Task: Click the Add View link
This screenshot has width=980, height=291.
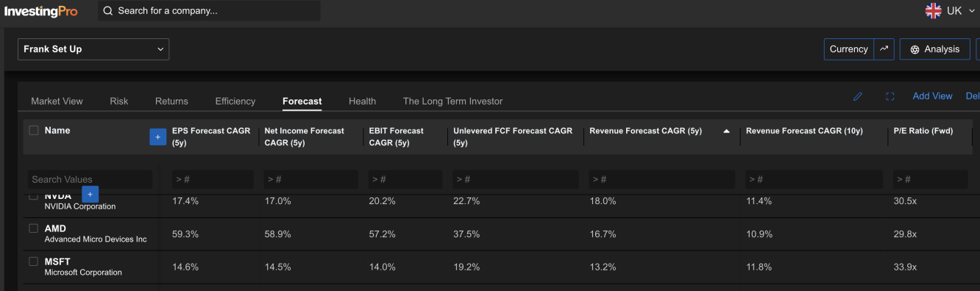Action: coord(932,97)
